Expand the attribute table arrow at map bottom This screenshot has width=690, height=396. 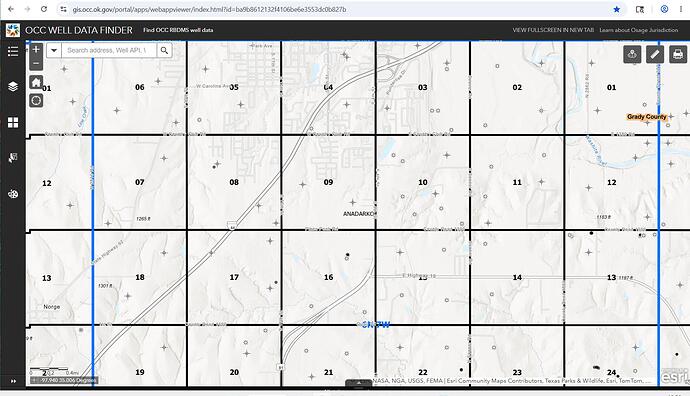(359, 383)
